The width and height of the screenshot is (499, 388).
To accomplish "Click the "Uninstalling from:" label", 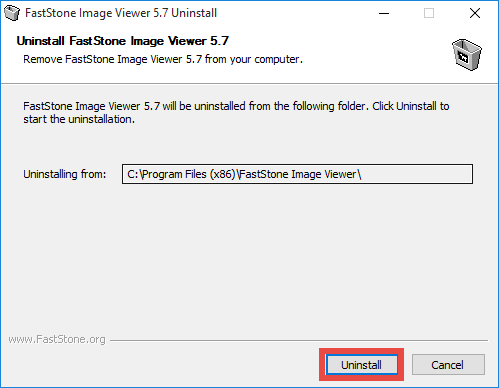I will pyautogui.click(x=65, y=174).
